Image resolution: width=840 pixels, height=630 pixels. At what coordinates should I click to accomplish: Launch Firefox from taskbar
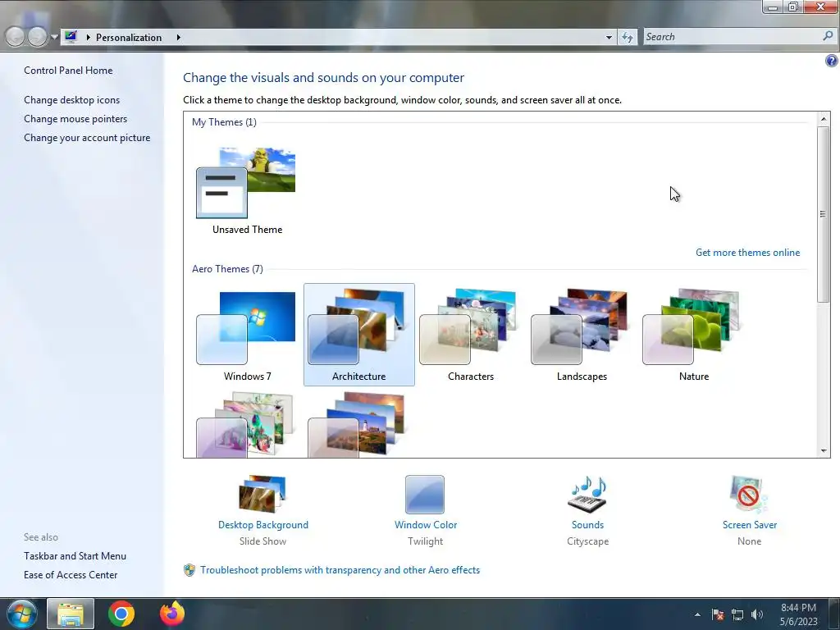click(172, 614)
